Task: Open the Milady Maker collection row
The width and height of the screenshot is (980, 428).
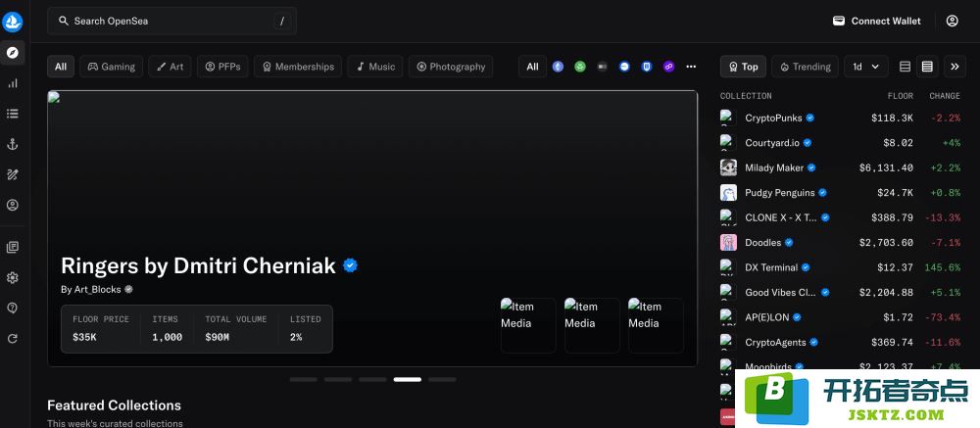Action: [x=840, y=168]
